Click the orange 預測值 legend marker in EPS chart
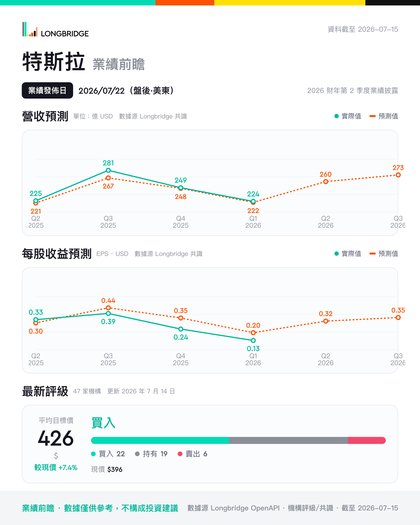 pyautogui.click(x=372, y=254)
